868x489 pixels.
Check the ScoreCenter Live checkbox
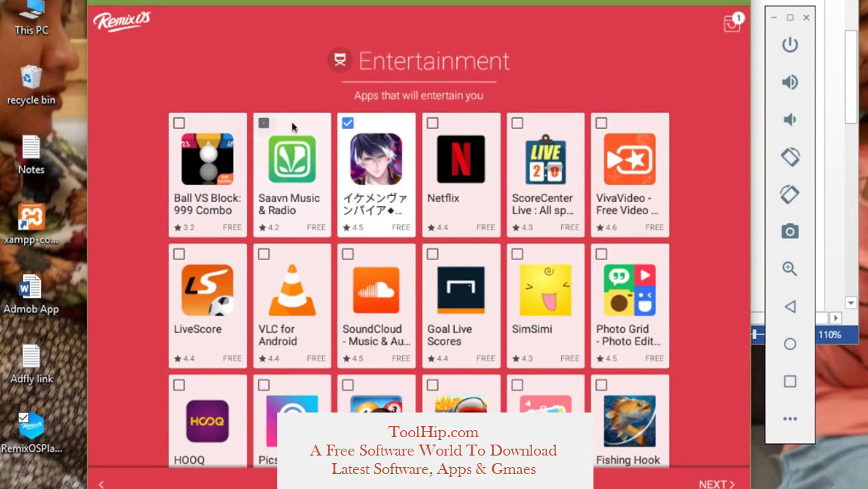click(517, 123)
